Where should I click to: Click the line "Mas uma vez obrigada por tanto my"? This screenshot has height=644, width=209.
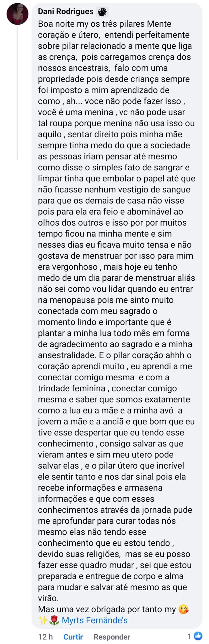tap(107, 609)
